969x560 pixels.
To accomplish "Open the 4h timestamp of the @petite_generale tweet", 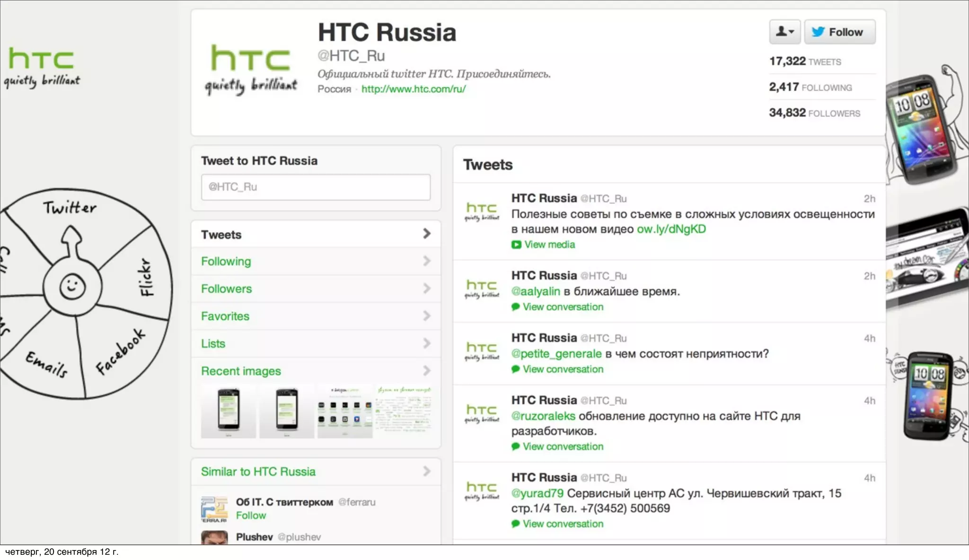I will click(x=869, y=339).
